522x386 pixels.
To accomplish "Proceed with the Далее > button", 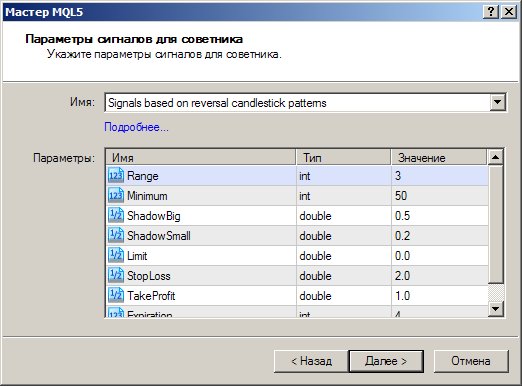I will [x=386, y=361].
